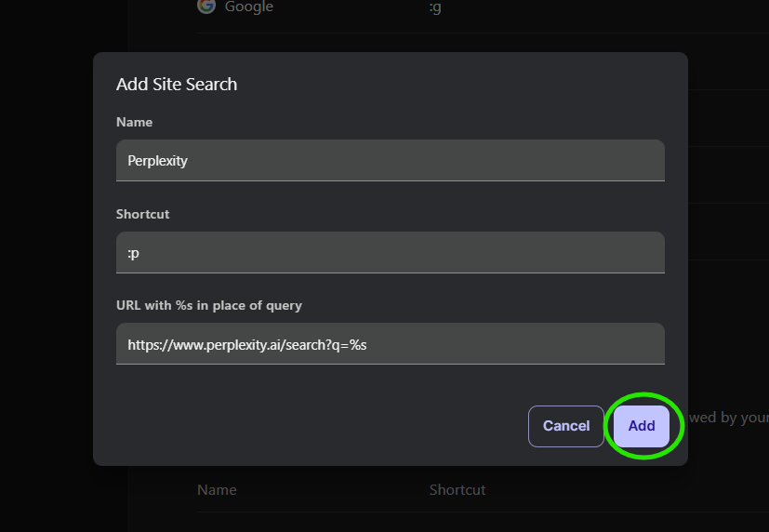Screen dimensions: 769x532
Task: Click the Google logo icon
Action: point(206,7)
